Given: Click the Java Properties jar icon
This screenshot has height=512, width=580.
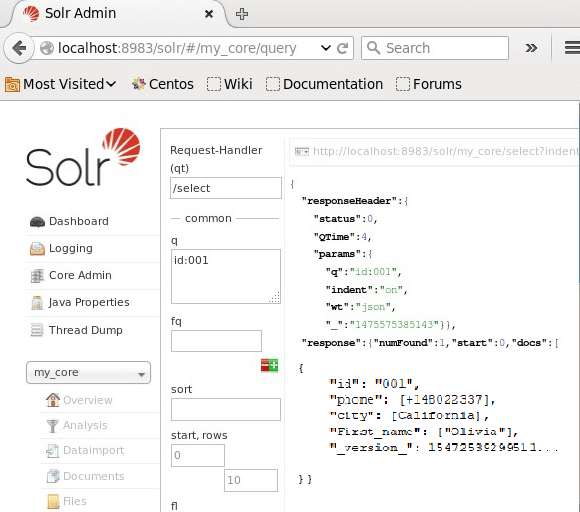Looking at the screenshot, I should 37,303.
